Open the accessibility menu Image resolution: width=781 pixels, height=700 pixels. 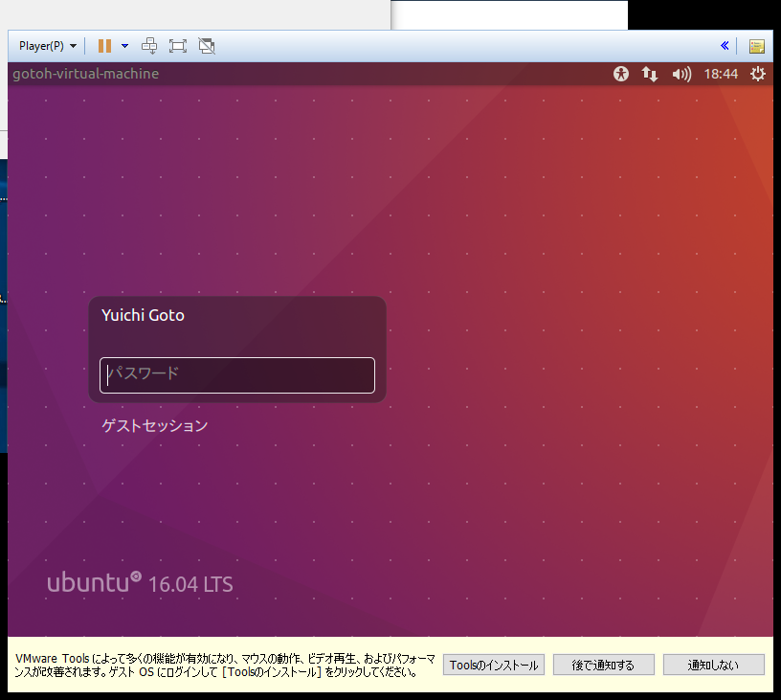click(x=620, y=75)
